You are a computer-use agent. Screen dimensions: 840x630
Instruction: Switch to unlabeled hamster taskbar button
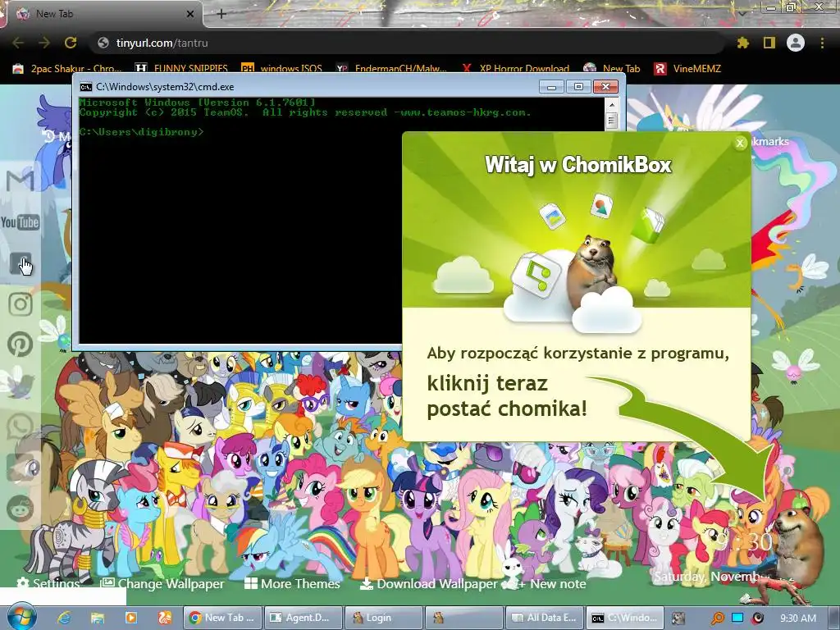(x=464, y=618)
